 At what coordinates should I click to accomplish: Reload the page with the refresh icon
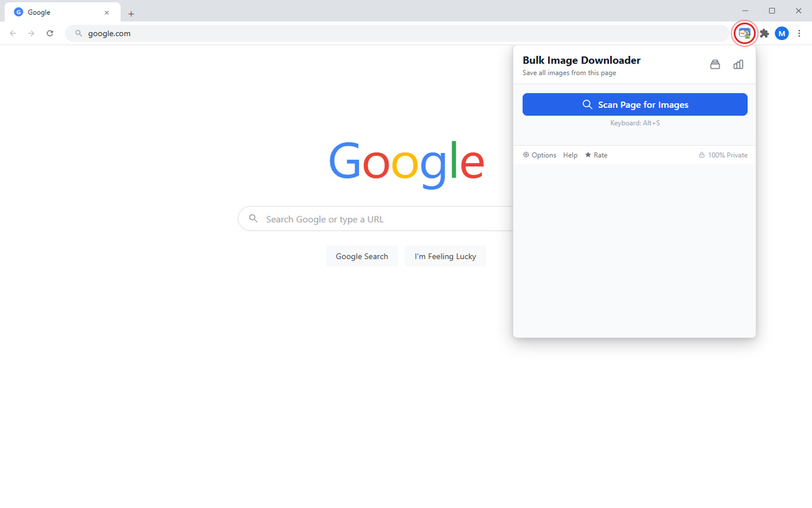(x=50, y=33)
